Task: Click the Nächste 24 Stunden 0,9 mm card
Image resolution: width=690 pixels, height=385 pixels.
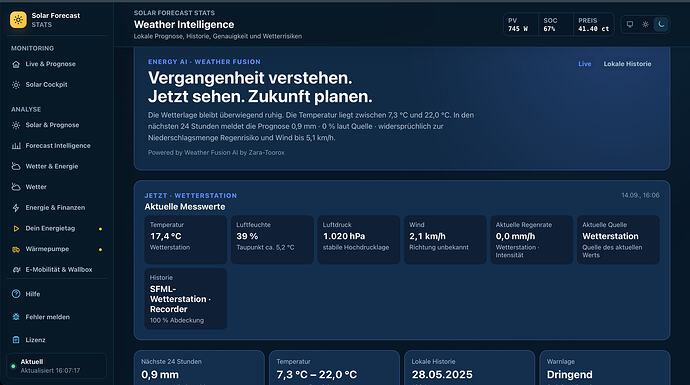Action: (x=199, y=368)
